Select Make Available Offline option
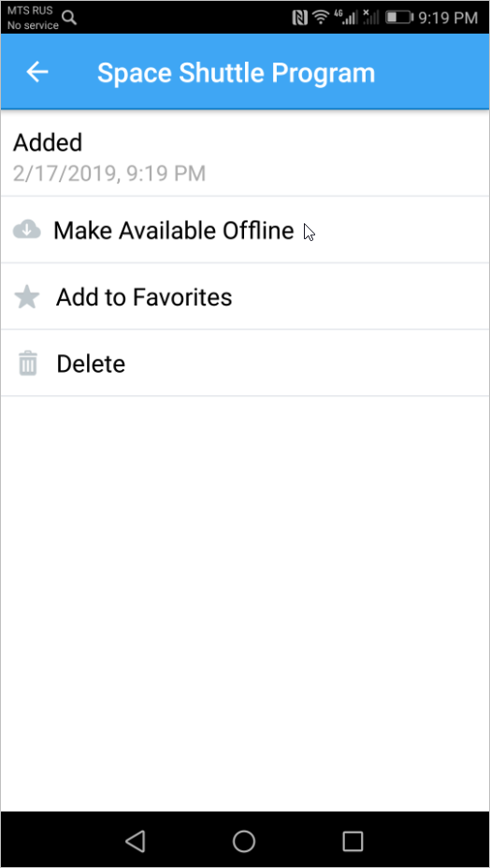The height and width of the screenshot is (868, 490). (245, 230)
